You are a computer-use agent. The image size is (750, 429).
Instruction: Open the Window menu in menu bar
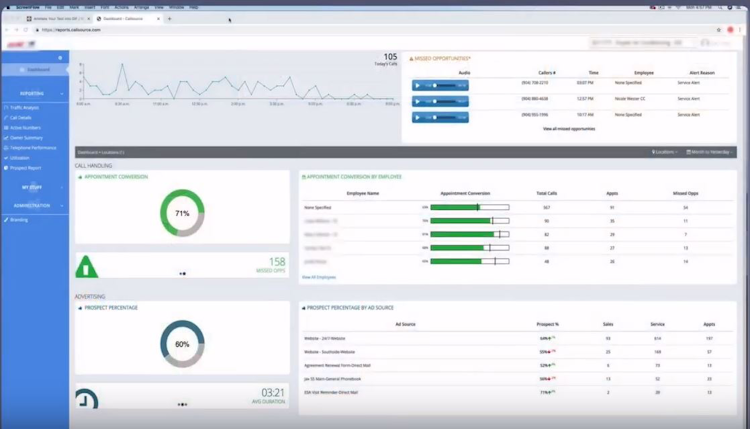176,8
